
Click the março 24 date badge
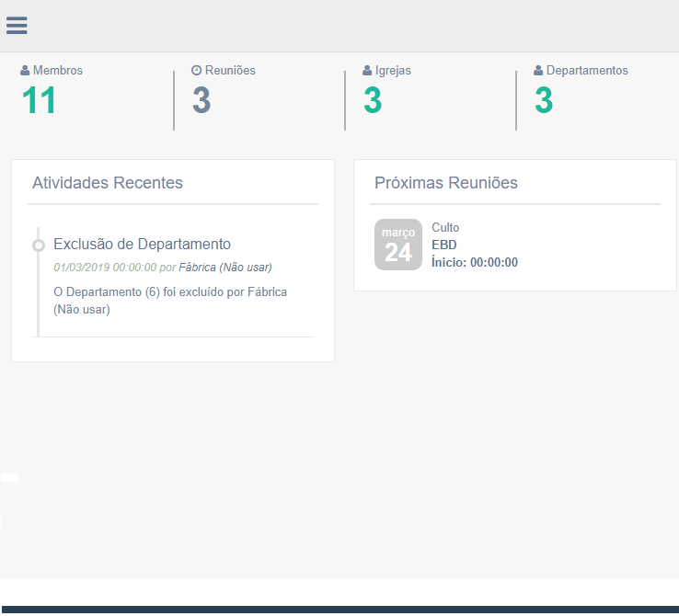397,245
